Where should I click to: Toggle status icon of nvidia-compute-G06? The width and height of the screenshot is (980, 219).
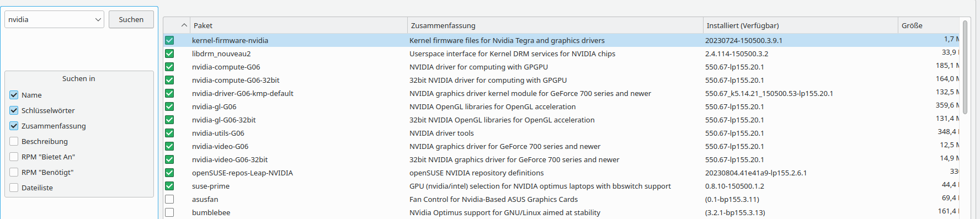click(169, 67)
